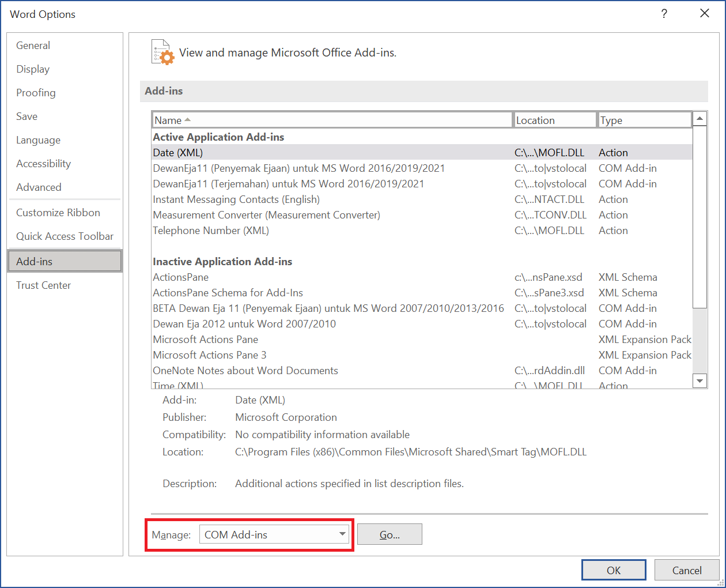Click the Type column header
The height and width of the screenshot is (588, 726).
pos(644,120)
